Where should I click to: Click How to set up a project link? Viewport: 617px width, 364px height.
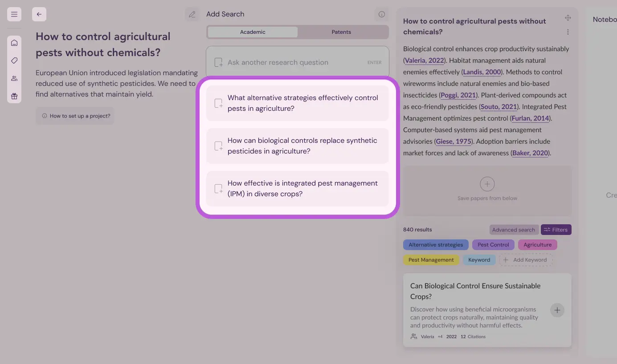coord(75,116)
